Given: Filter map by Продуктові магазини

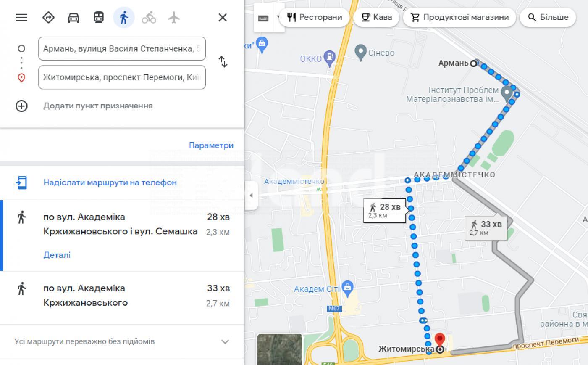Looking at the screenshot, I should coord(459,17).
